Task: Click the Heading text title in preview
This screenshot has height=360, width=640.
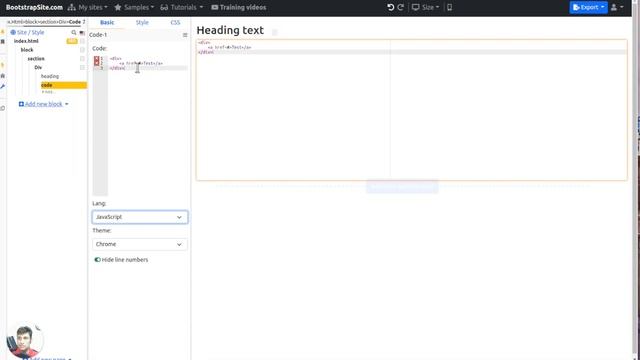Action: coord(230,30)
